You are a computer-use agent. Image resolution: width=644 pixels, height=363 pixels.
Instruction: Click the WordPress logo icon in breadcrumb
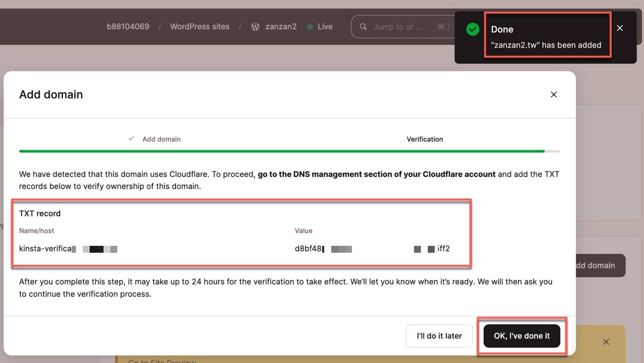pyautogui.click(x=255, y=27)
